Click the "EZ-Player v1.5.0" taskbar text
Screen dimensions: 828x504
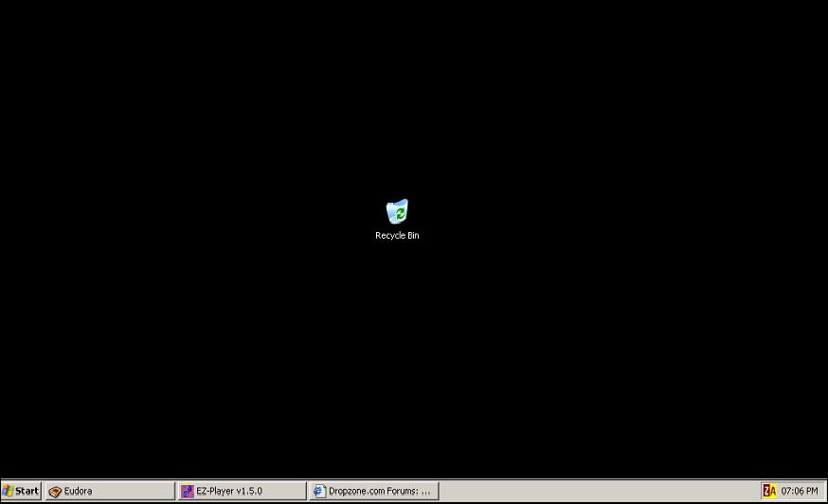tap(229, 492)
